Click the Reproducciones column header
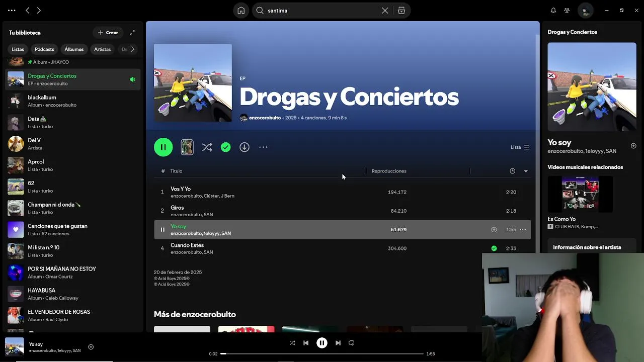The width and height of the screenshot is (644, 362). (x=389, y=171)
